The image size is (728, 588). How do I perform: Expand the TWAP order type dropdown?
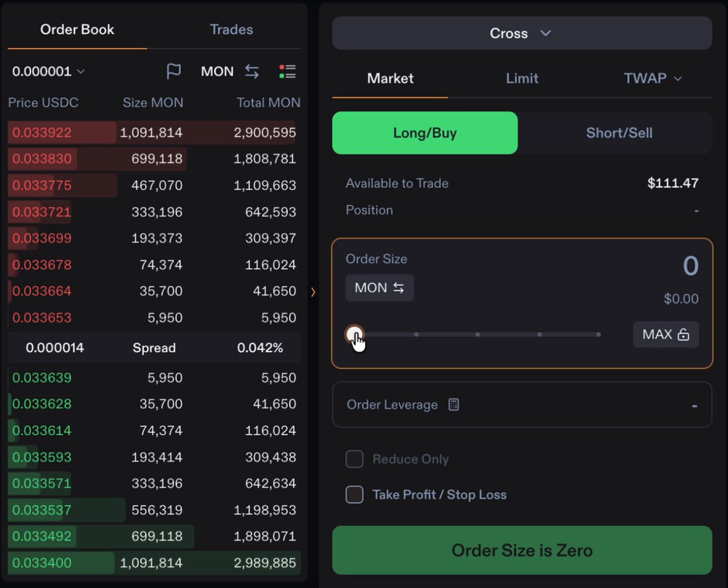point(653,78)
